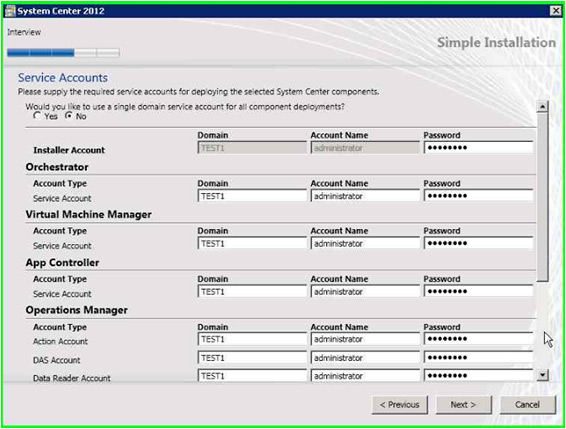This screenshot has width=566, height=429.
Task: Click the Action Account password field
Action: click(x=478, y=339)
